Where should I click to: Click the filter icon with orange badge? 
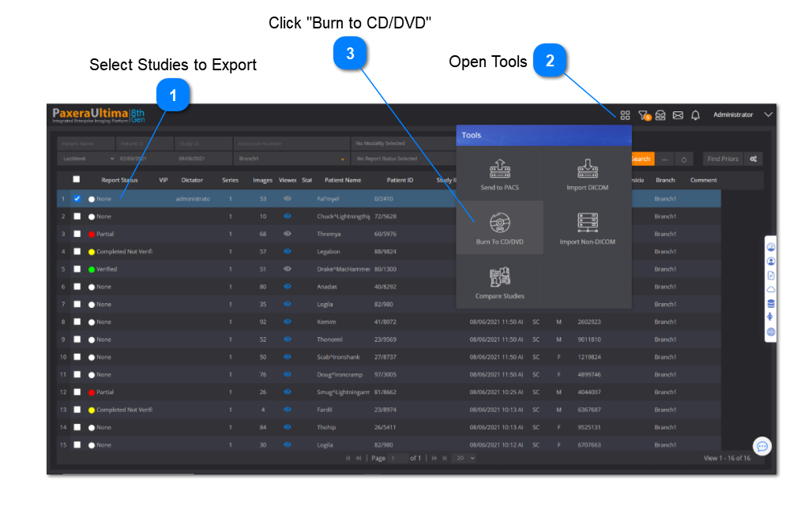pyautogui.click(x=643, y=115)
